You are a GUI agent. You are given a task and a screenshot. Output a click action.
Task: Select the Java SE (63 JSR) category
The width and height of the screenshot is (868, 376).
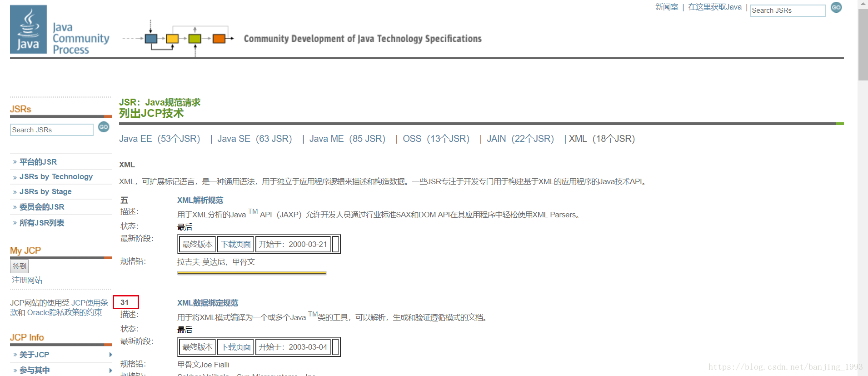254,139
